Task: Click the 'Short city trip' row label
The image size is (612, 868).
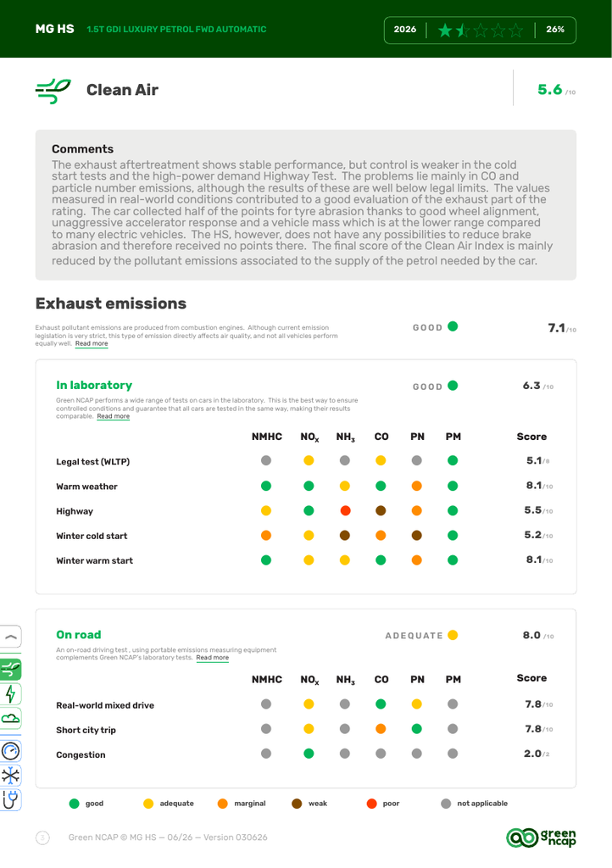Action: click(x=86, y=730)
